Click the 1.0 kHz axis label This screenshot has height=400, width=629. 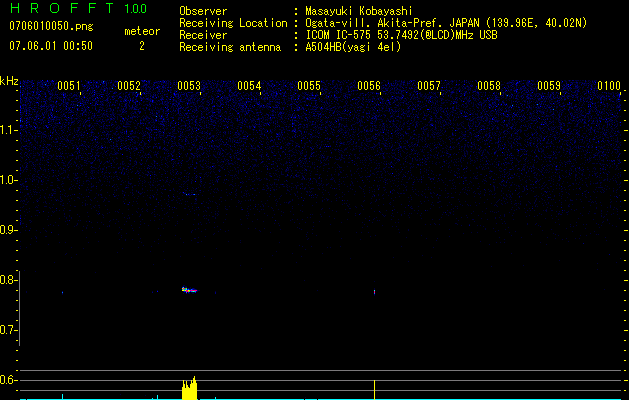8,180
